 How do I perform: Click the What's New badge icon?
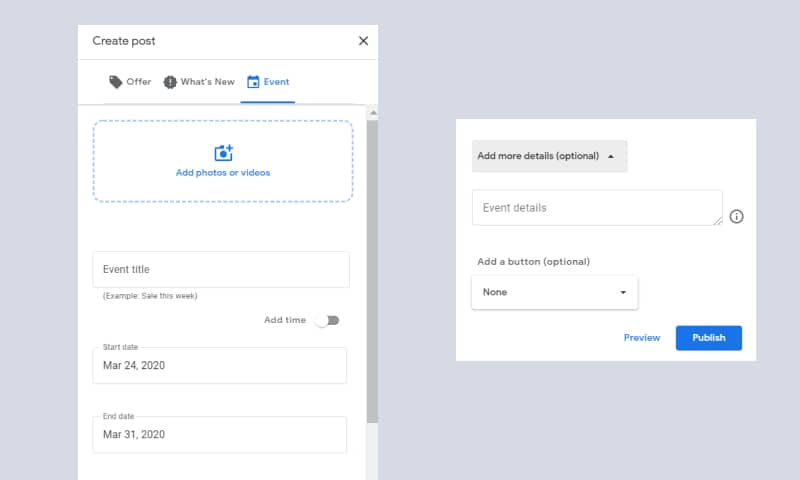click(x=170, y=82)
